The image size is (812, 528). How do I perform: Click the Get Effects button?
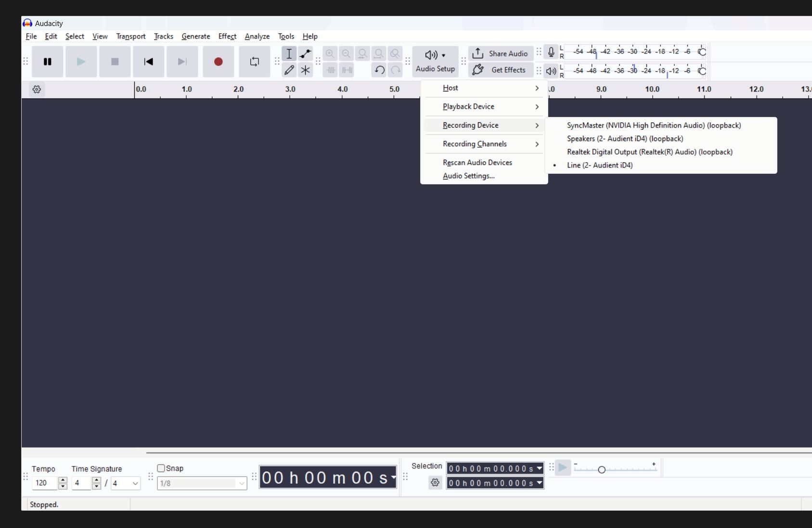(501, 70)
